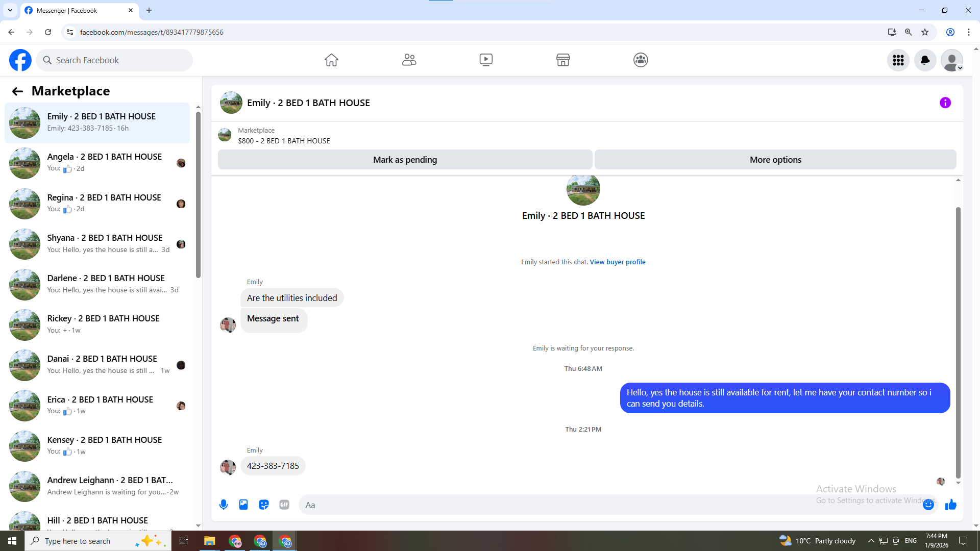Switch to the Video tab
Viewport: 980px width, 551px height.
coord(486,60)
